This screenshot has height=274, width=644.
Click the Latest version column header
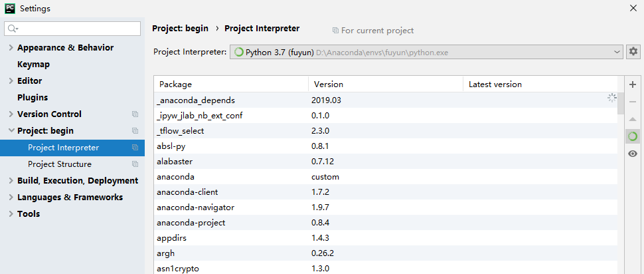tap(540, 84)
